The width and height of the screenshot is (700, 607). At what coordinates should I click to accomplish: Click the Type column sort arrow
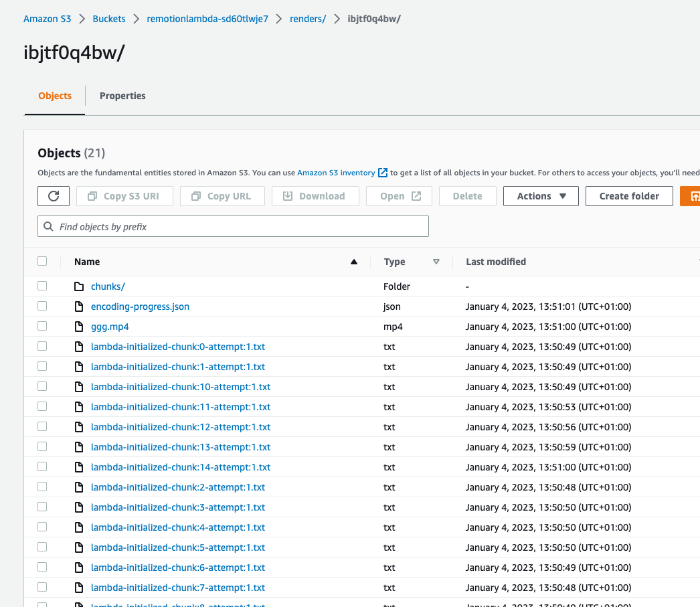click(436, 262)
